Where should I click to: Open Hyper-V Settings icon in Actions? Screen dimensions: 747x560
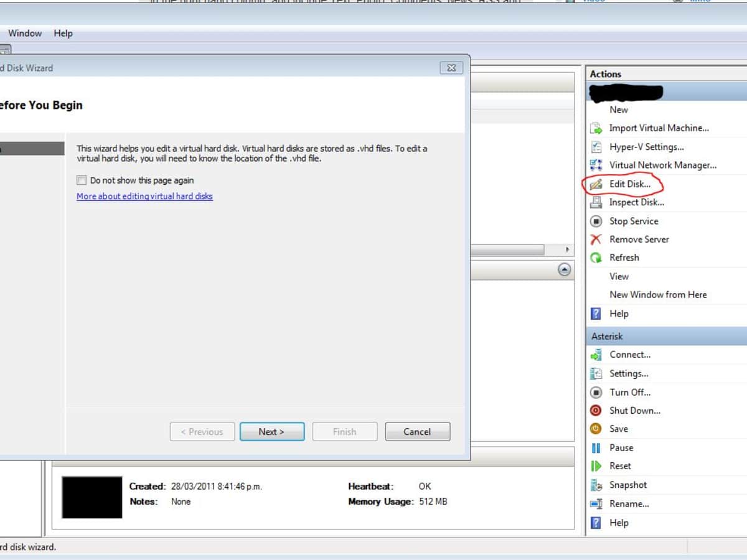tap(596, 147)
